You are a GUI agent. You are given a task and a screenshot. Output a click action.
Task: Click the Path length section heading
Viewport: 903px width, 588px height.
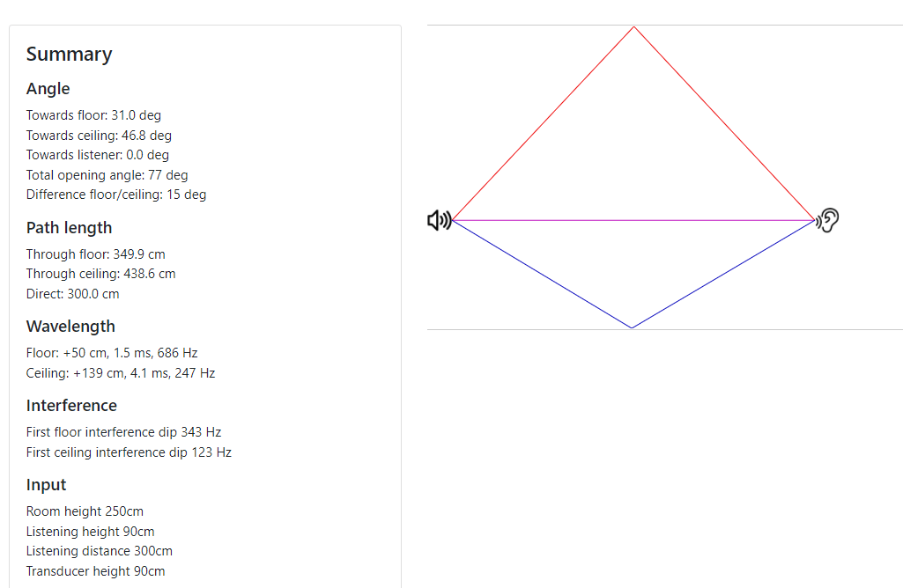click(69, 228)
